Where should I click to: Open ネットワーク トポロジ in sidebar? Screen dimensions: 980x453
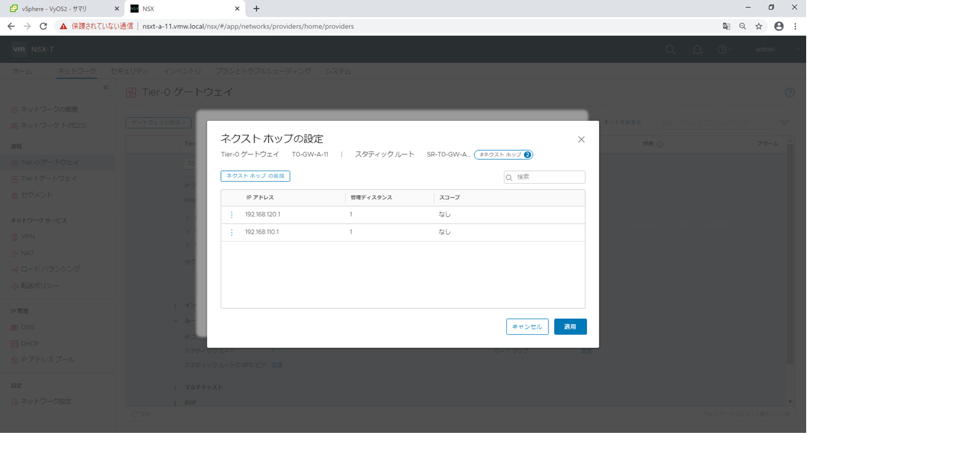click(54, 126)
